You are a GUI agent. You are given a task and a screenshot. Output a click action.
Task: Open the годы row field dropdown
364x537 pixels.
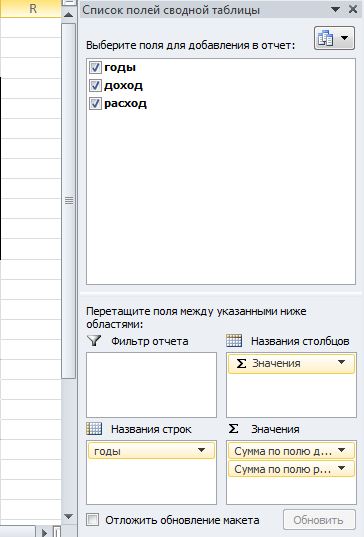coord(201,450)
